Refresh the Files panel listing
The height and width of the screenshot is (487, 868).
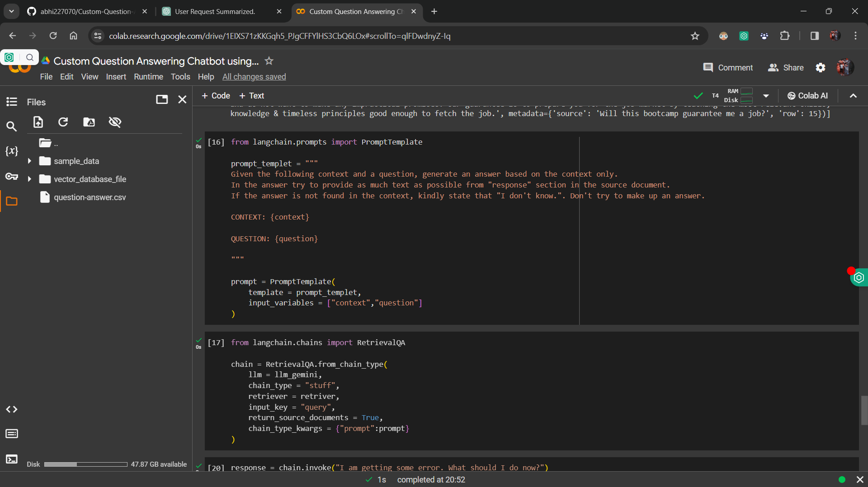click(x=63, y=122)
